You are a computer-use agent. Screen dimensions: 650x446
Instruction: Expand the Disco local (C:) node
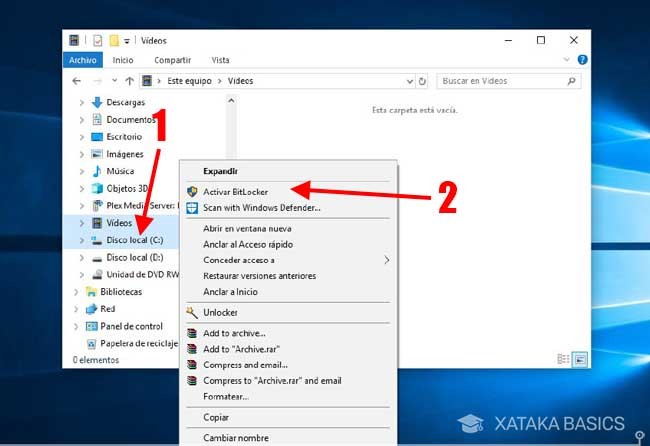pos(82,240)
